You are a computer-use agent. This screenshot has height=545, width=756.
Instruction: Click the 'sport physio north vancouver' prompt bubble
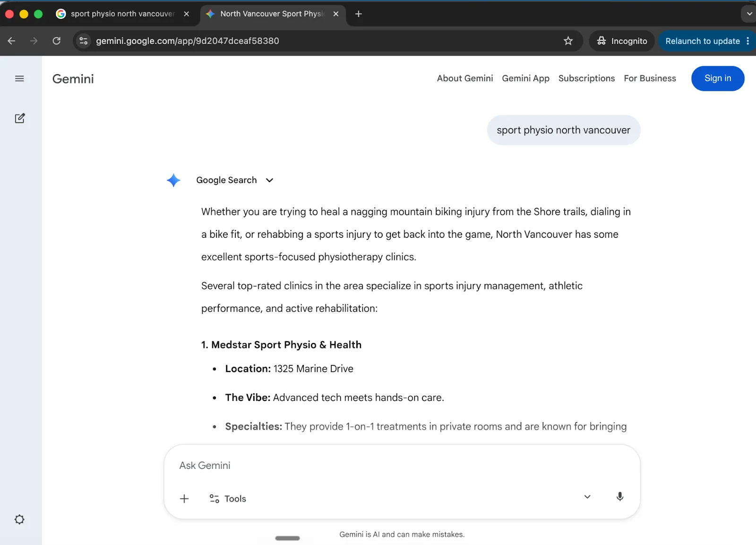coord(564,130)
